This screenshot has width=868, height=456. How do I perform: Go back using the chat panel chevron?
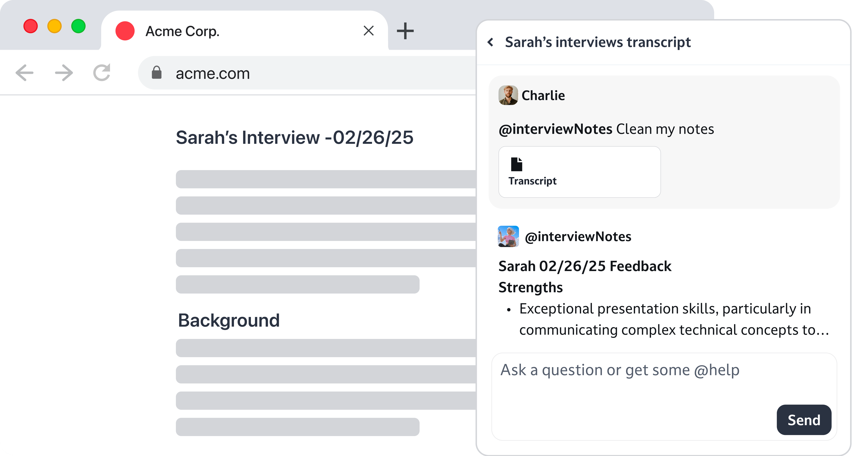tap(491, 42)
